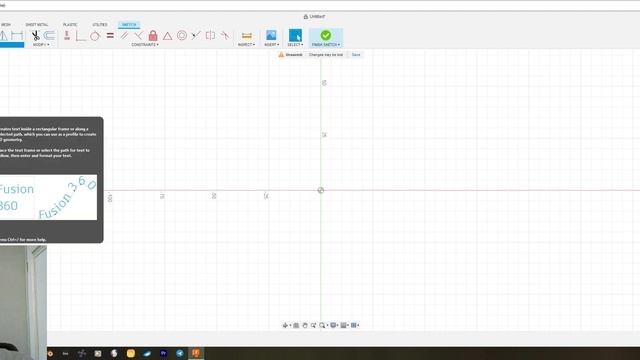The height and width of the screenshot is (360, 640).
Task: Expand the Inspect dropdown
Action: pyautogui.click(x=246, y=45)
